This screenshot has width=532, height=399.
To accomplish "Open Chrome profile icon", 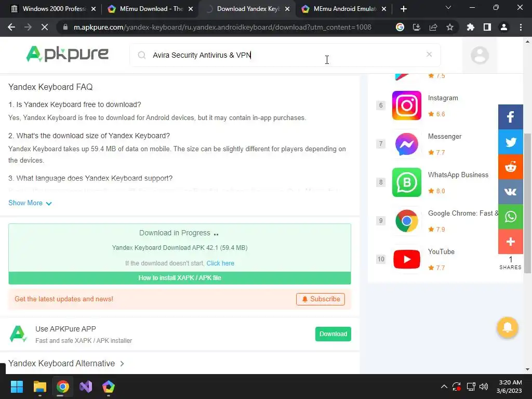I will (504, 27).
